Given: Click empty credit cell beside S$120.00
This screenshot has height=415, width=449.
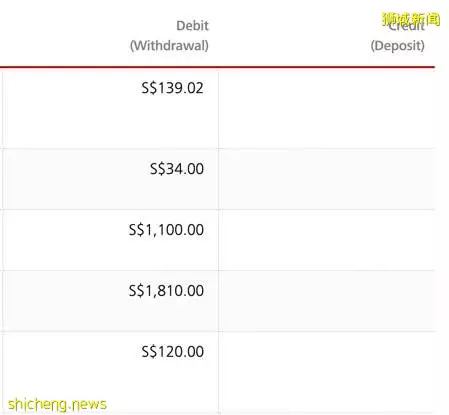Looking at the screenshot, I should tap(327, 373).
